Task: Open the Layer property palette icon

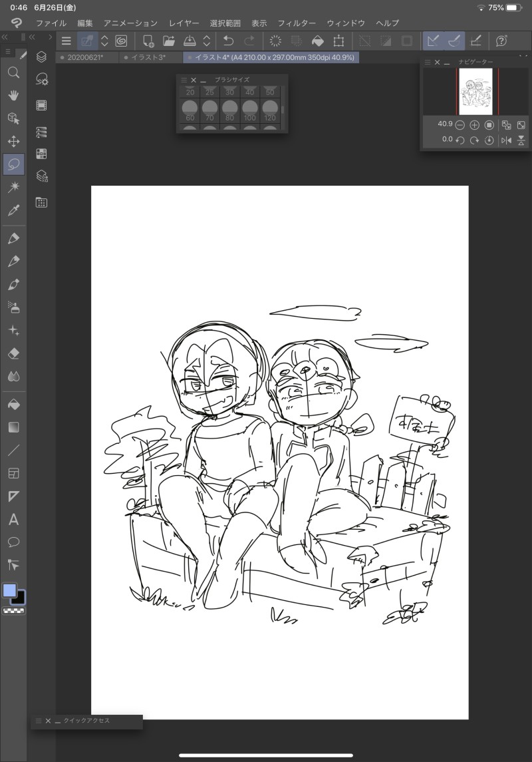Action: tap(41, 132)
